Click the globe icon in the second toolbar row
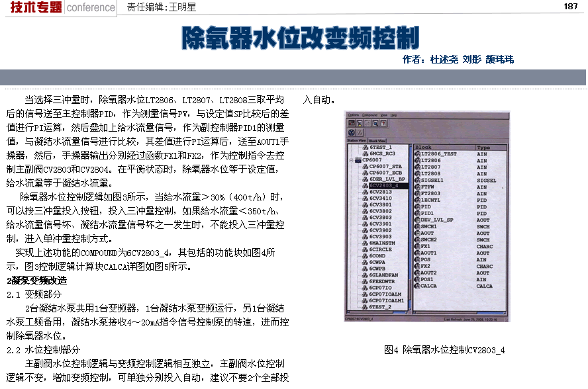The image size is (588, 389). 351,132
